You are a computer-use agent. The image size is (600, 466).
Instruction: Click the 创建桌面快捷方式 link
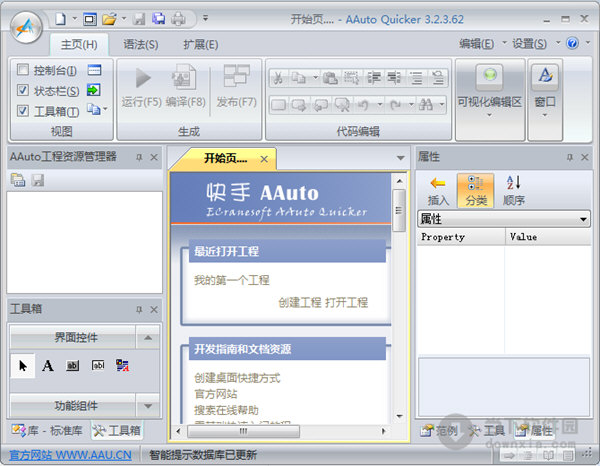pyautogui.click(x=237, y=378)
